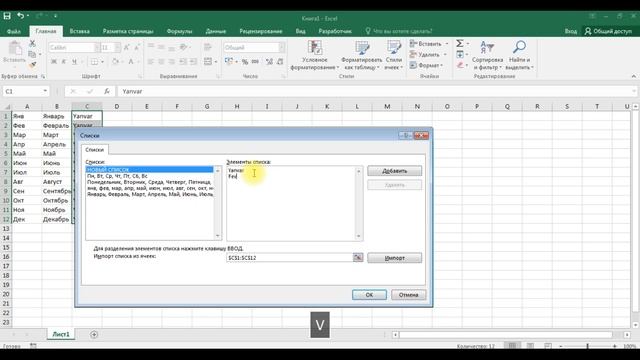Click the Clipboard group dialog launcher
This screenshot has width=640, height=360.
coord(43,76)
